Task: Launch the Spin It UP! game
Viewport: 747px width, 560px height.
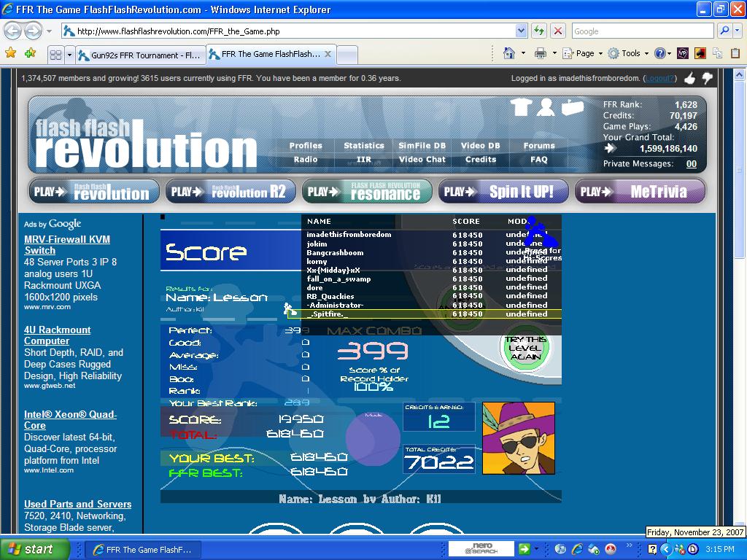Action: 503,192
